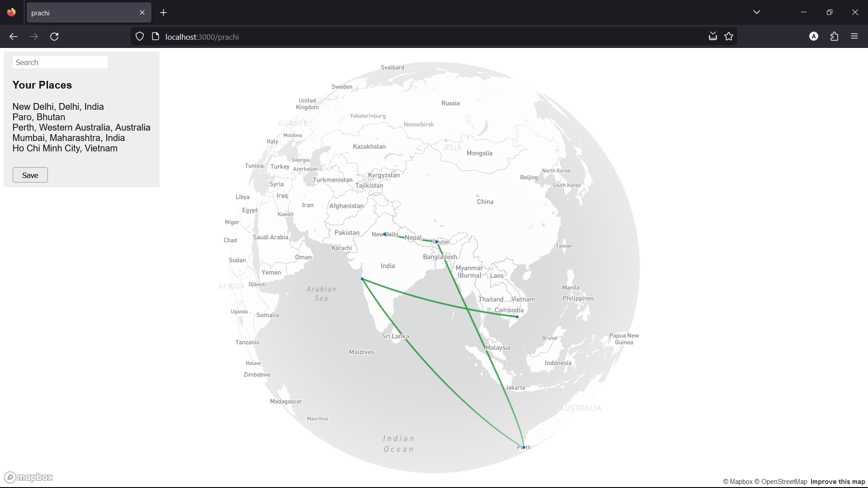Screen dimensions: 868x488
Task: Open the Improve this map link
Action: [839, 481]
